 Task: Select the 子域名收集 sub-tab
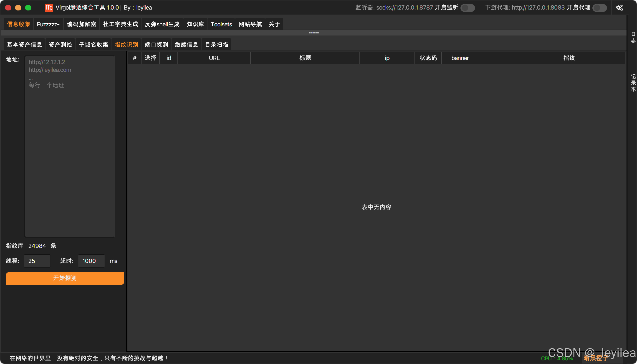pyautogui.click(x=94, y=45)
